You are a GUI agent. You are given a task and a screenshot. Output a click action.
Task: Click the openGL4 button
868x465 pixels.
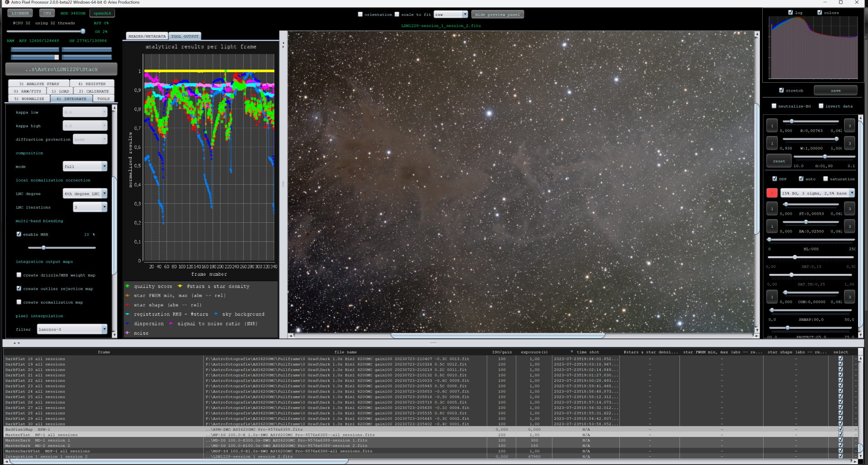pyautogui.click(x=102, y=13)
